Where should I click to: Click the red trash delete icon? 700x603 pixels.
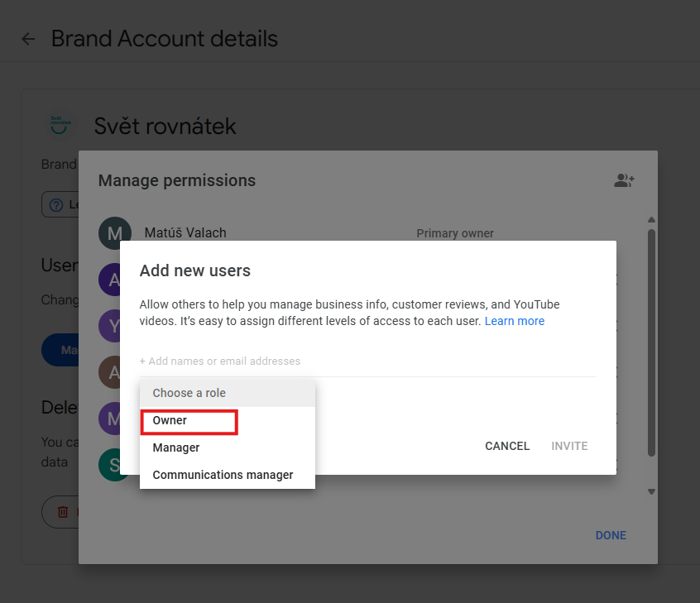coord(63,512)
